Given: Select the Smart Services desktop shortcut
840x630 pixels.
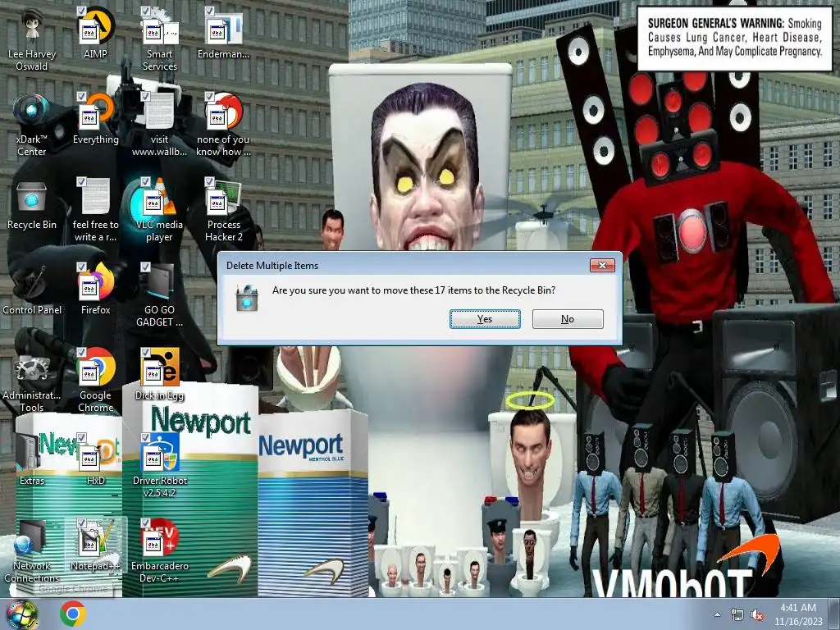Looking at the screenshot, I should (160, 39).
